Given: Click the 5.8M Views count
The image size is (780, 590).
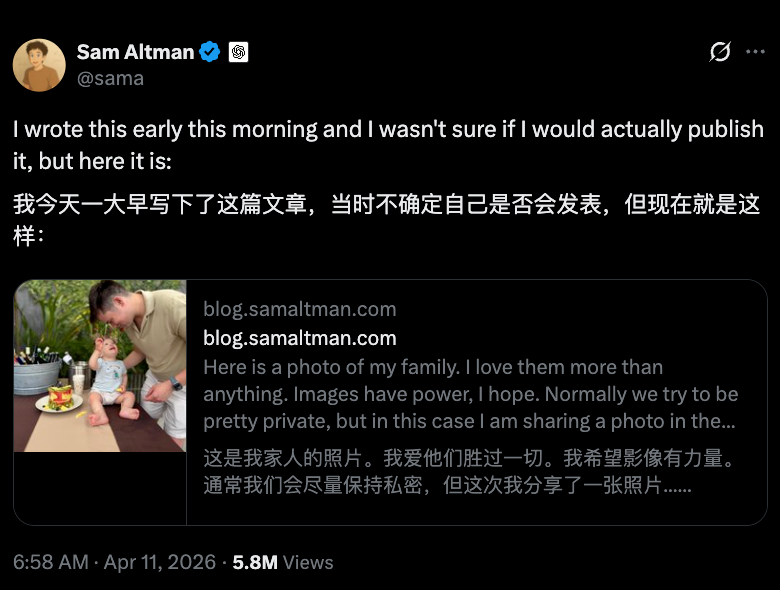Looking at the screenshot, I should (283, 562).
